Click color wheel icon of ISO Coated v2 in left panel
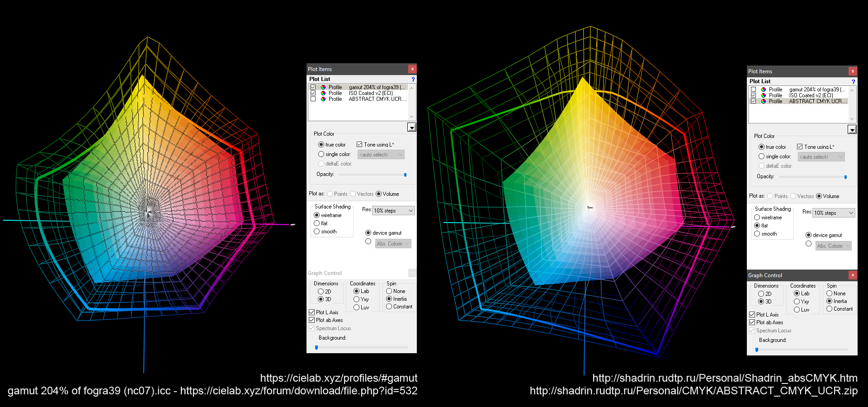Screen dimensions: 868x407 pyautogui.click(x=323, y=93)
